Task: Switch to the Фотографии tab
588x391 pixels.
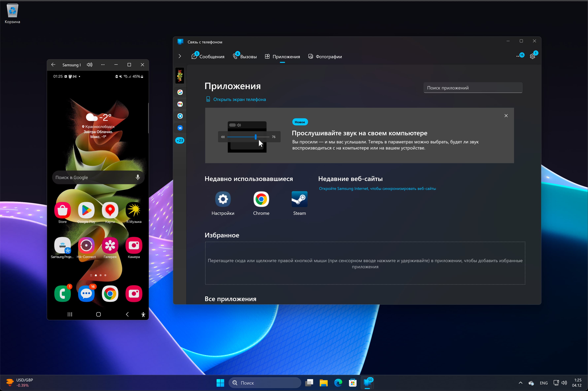Action: coord(325,57)
